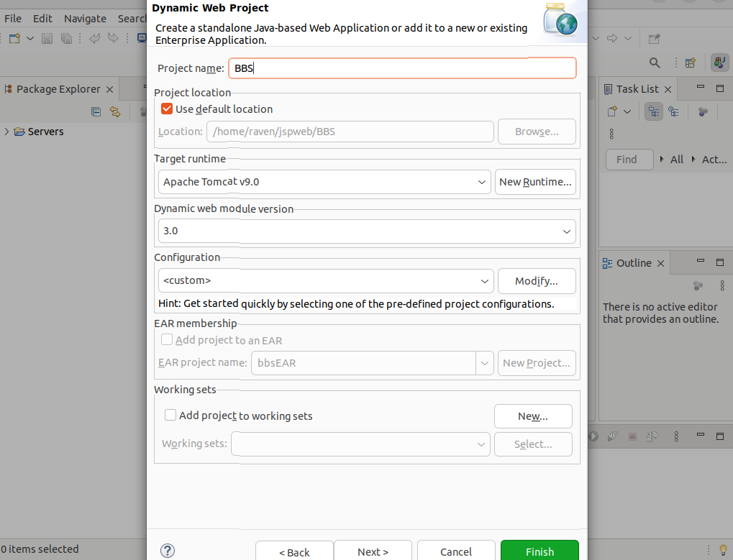Viewport: 733px width, 560px height.
Task: Click the New Project EAR button
Action: [x=537, y=363]
